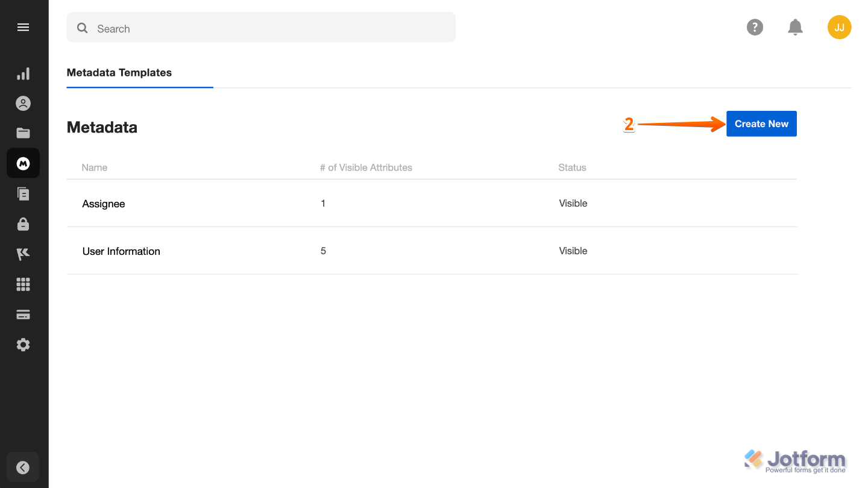Viewport: 868px width, 488px height.
Task: Select the Users icon in the sidebar
Action: point(23,103)
